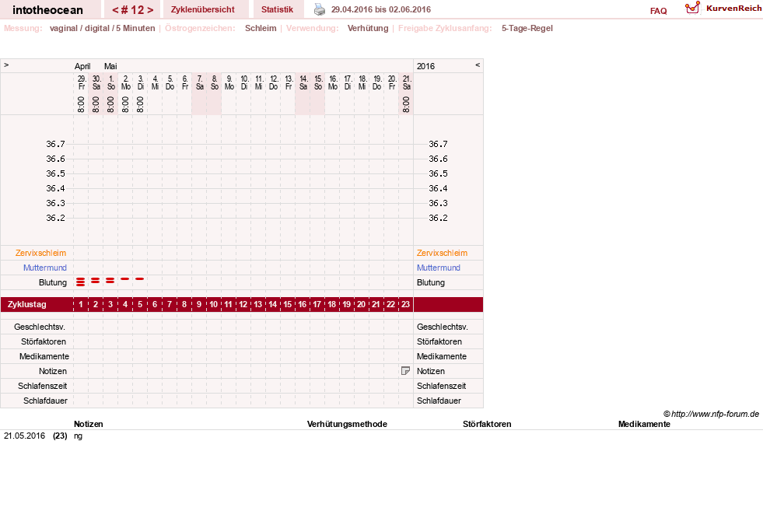Viewport: 763px width, 532px height.
Task: Go to previous cycle with left arrow
Action: tap(115, 10)
